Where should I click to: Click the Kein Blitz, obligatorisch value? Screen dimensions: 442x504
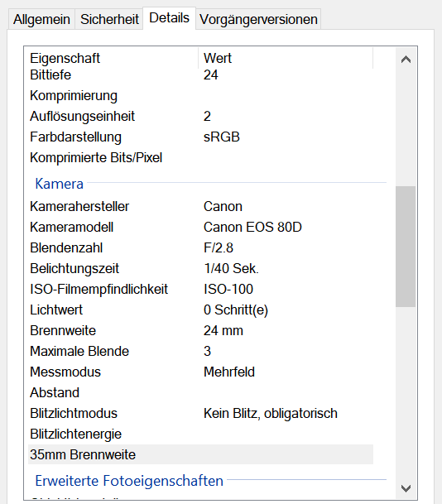coord(271,413)
